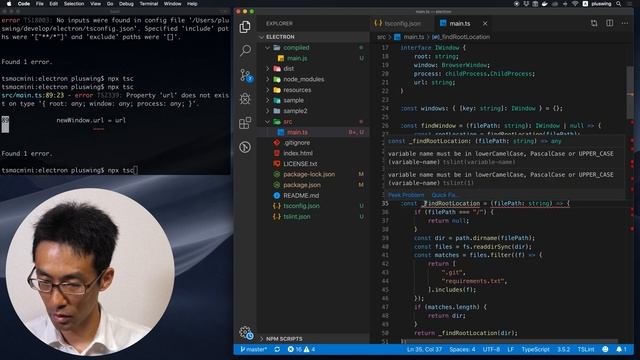Click the TypeScript version 3.5.2 indicator
The height and width of the screenshot is (360, 640).
[564, 349]
